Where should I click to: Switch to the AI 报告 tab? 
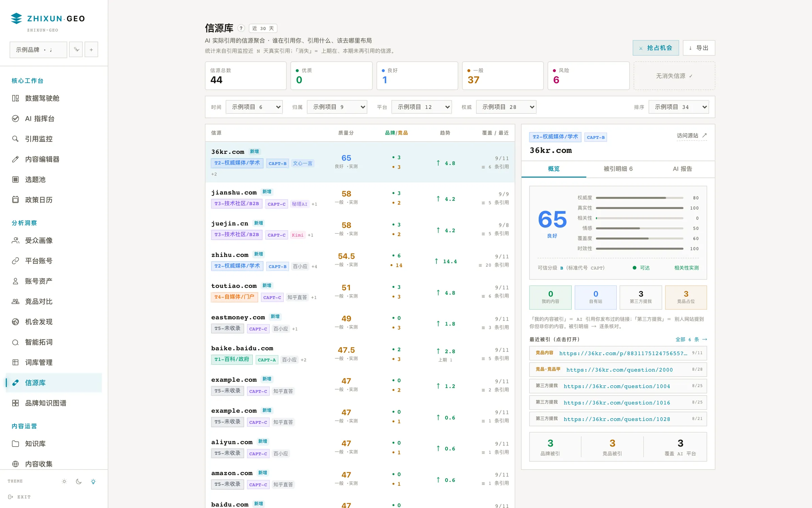pyautogui.click(x=682, y=169)
